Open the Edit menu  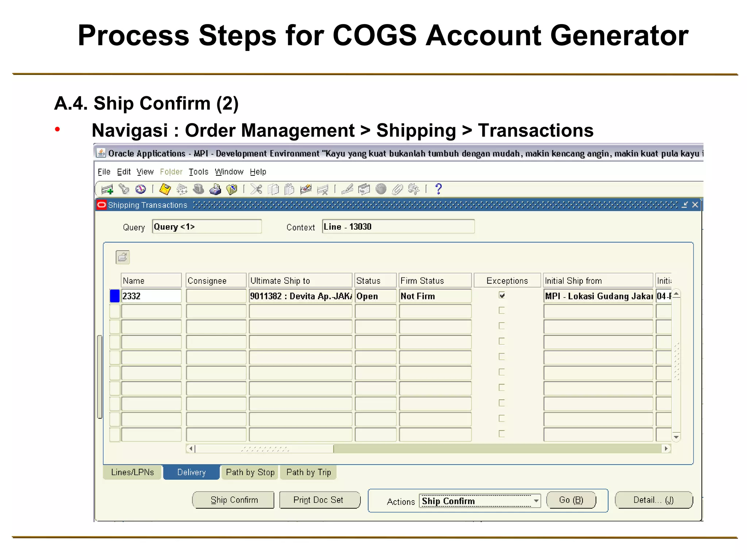(x=124, y=172)
